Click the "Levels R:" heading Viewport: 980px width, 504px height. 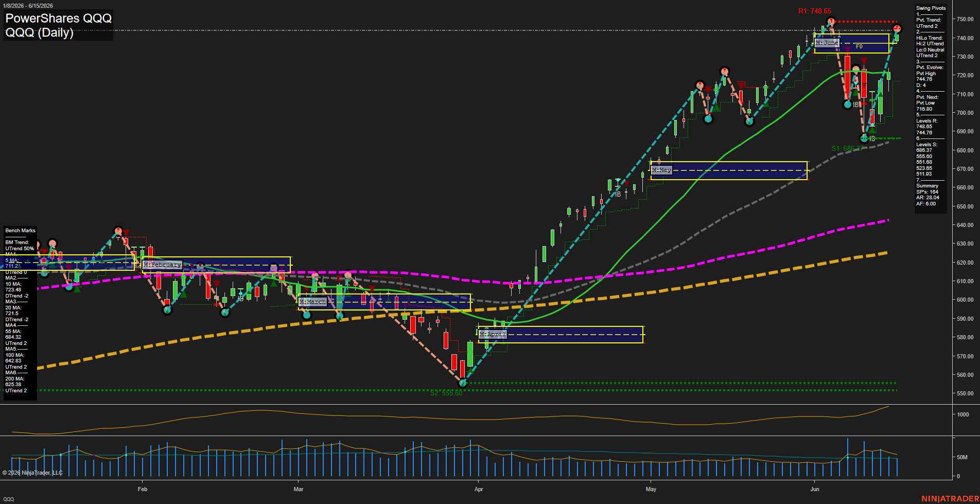coord(927,121)
